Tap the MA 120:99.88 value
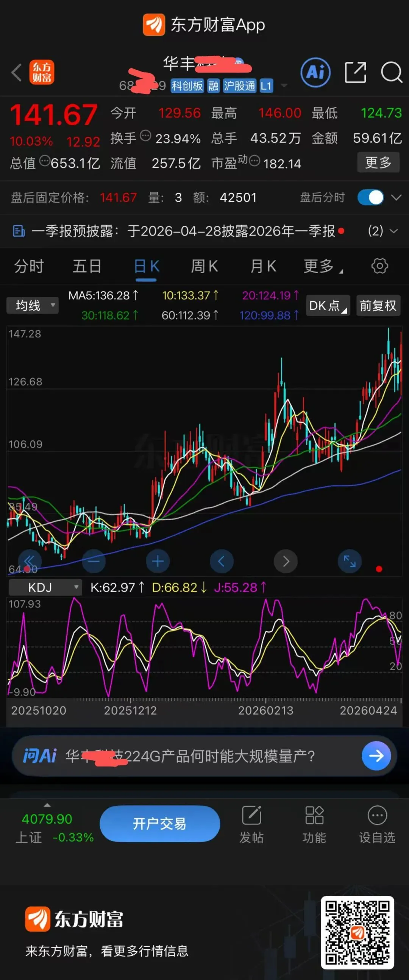The width and height of the screenshot is (409, 980). click(x=269, y=315)
